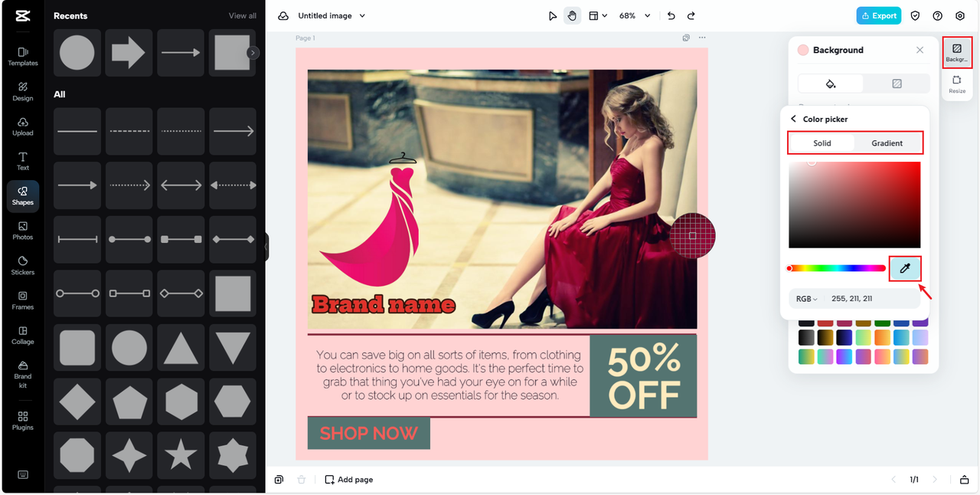Viewport: 980px width, 495px height.
Task: Redo the last action
Action: click(x=691, y=15)
